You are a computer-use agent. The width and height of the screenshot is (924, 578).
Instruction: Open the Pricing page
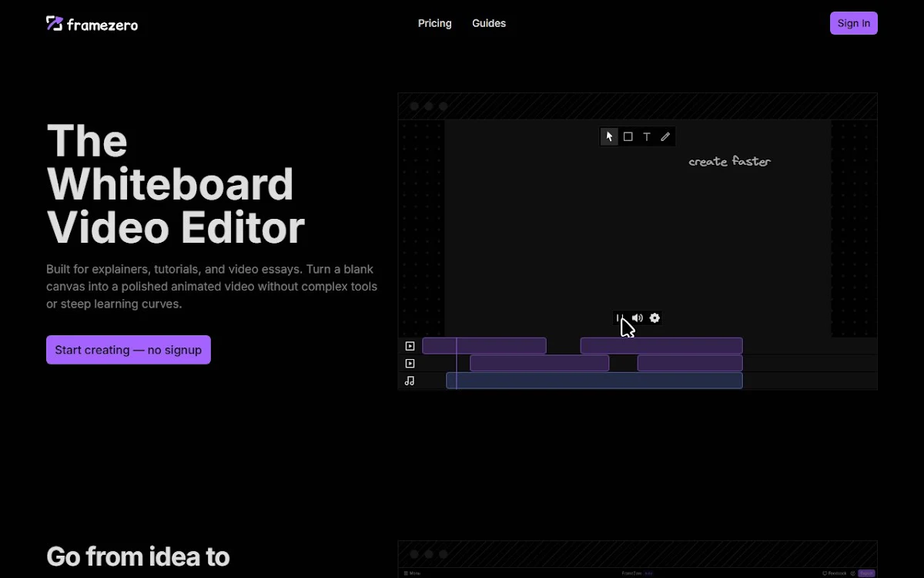coord(435,23)
